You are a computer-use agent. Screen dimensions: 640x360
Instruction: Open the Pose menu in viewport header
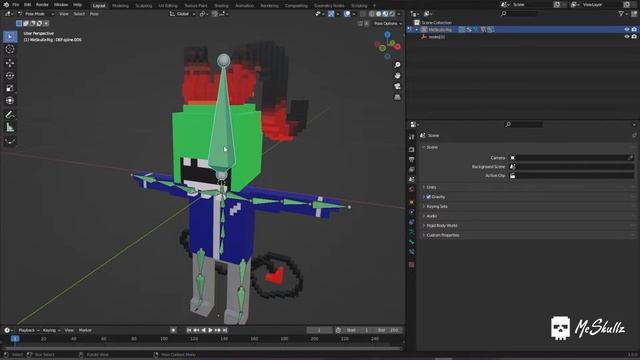click(94, 14)
